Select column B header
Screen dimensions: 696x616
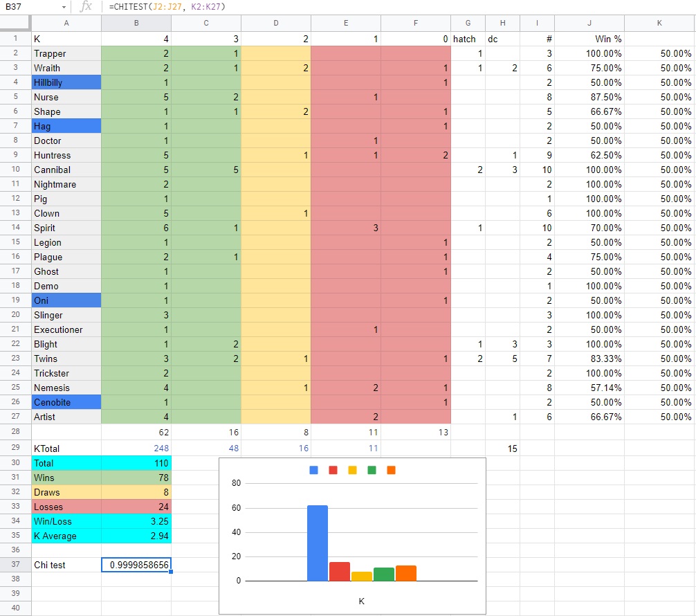pyautogui.click(x=136, y=23)
